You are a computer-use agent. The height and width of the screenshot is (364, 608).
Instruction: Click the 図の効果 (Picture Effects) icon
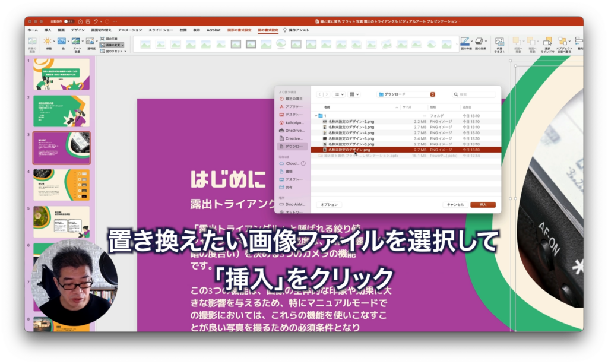click(479, 42)
